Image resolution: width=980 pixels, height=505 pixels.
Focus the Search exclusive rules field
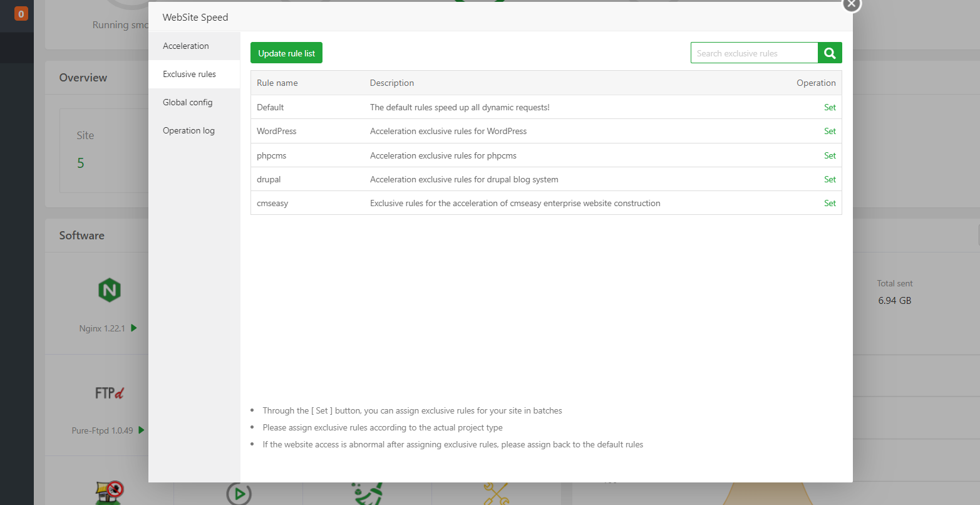(754, 53)
